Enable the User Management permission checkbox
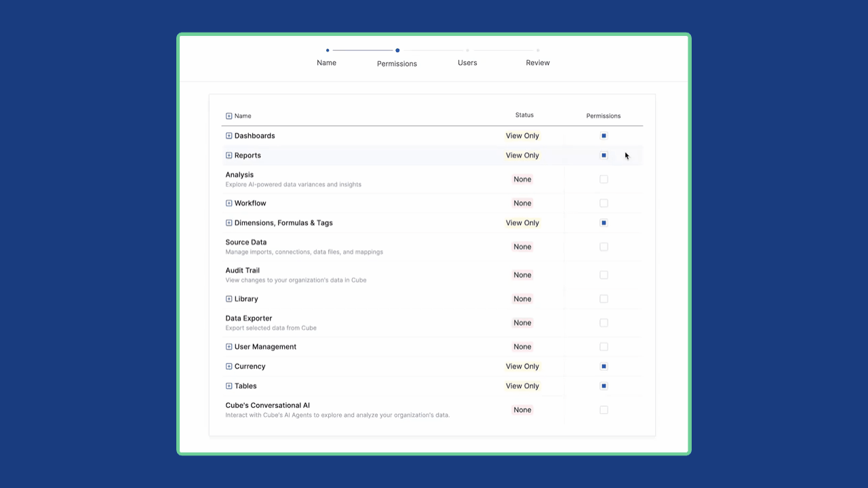This screenshot has width=868, height=488. 604,347
